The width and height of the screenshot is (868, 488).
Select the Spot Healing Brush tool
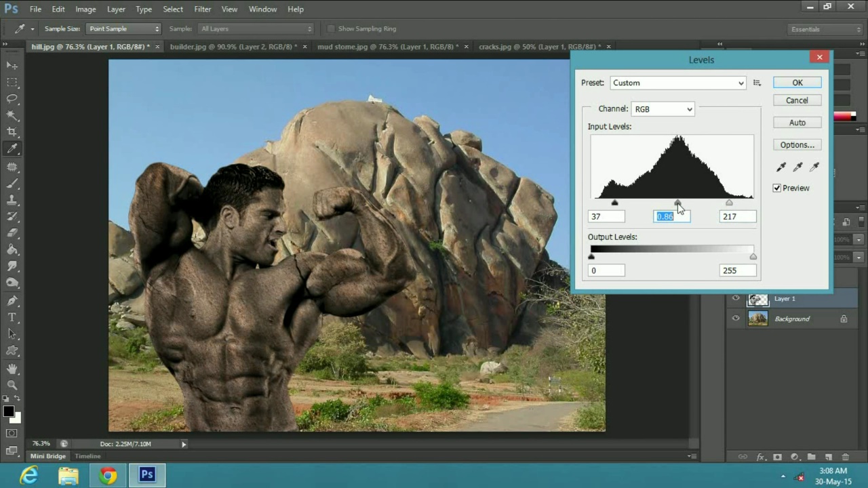[x=12, y=166]
